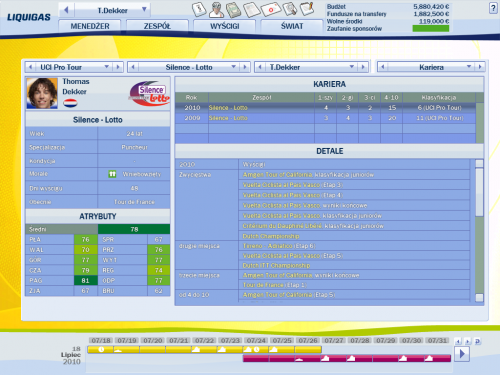
Task: Open Dutch ITT Championship entry
Action: [276, 265]
